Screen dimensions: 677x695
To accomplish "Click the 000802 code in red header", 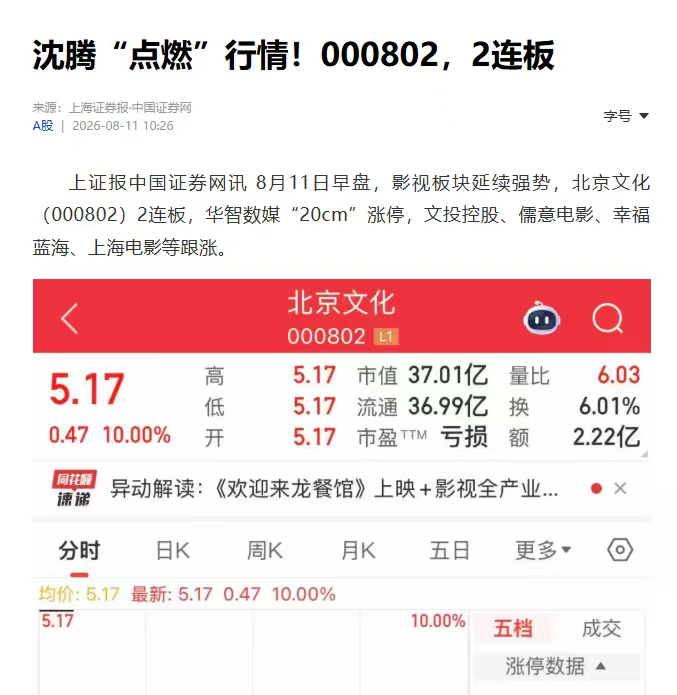I will (x=326, y=336).
